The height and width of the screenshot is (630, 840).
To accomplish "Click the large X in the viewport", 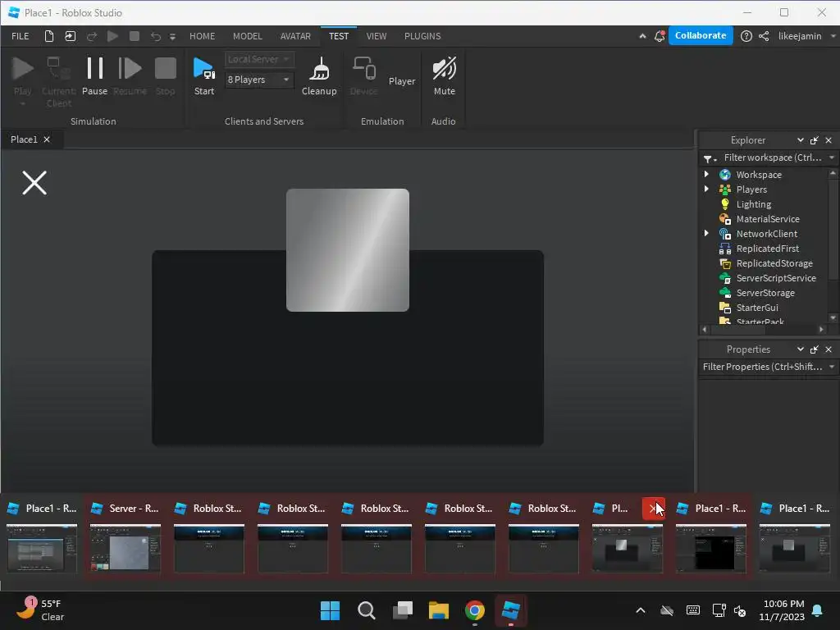I will [x=34, y=183].
